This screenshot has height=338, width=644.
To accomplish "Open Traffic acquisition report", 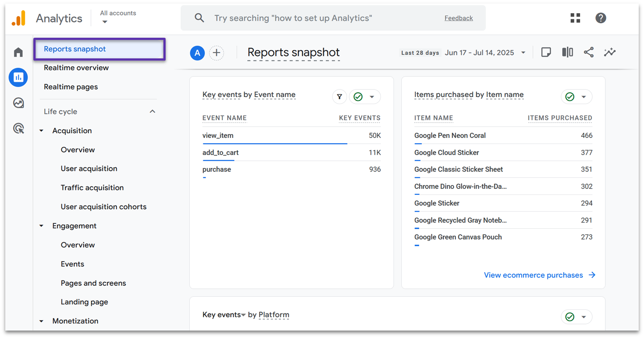I will [x=92, y=187].
